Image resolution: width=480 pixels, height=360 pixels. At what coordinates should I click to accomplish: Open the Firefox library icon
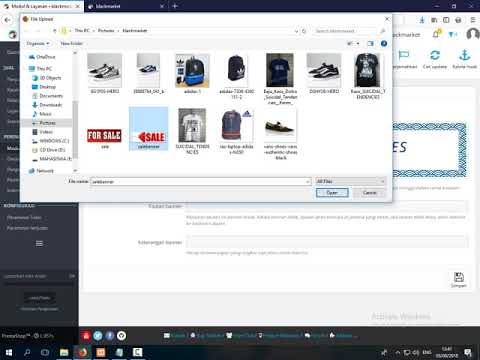(x=434, y=20)
